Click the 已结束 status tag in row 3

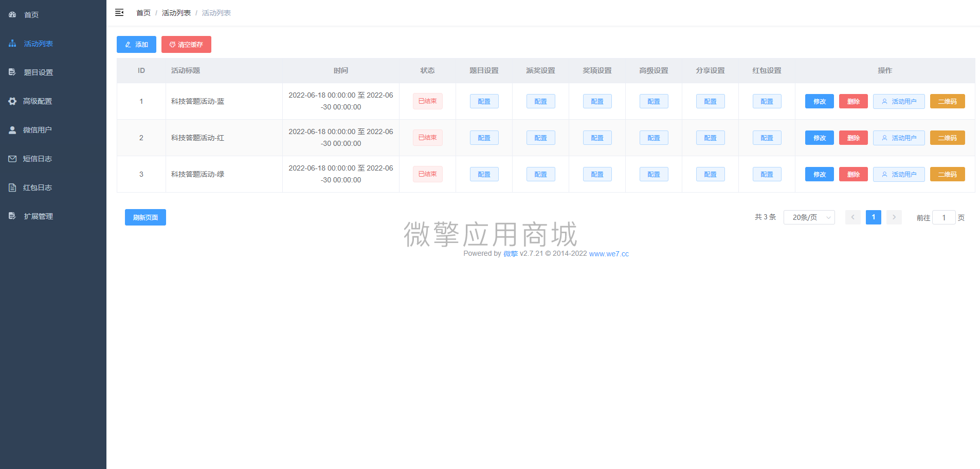tap(428, 174)
